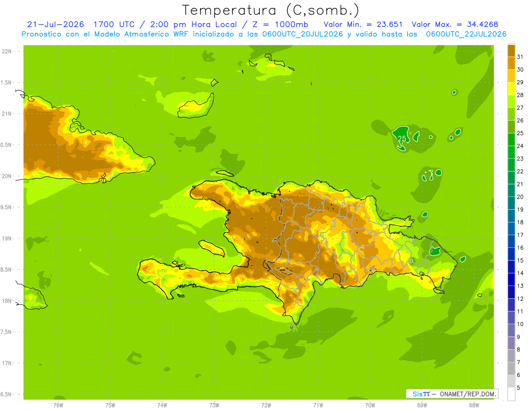Click the '74W' longitude axis label
This screenshot has width=532, height=411.
[x=162, y=405]
